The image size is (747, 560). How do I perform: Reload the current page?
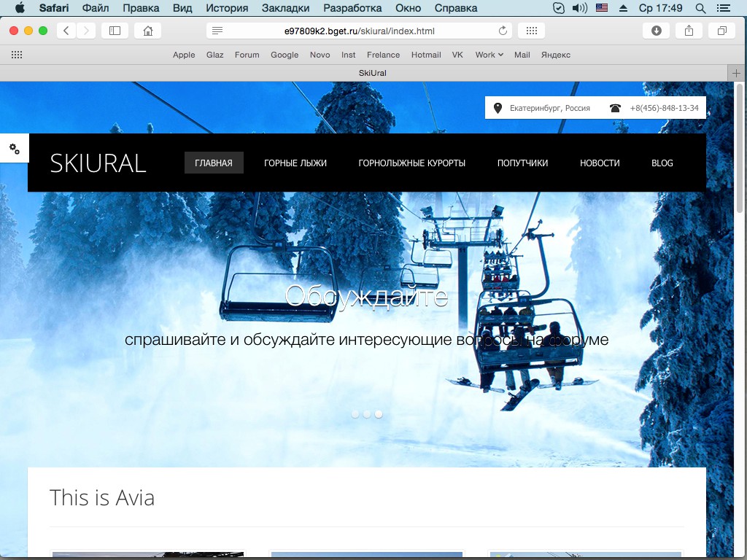[x=503, y=31]
